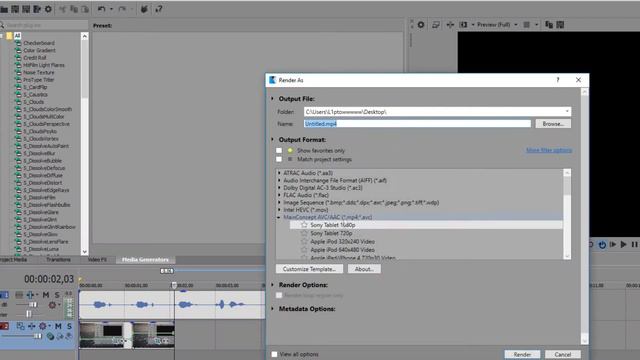
Task: Click Compositing Mode icon on video track 2
Action: pyautogui.click(x=50, y=336)
